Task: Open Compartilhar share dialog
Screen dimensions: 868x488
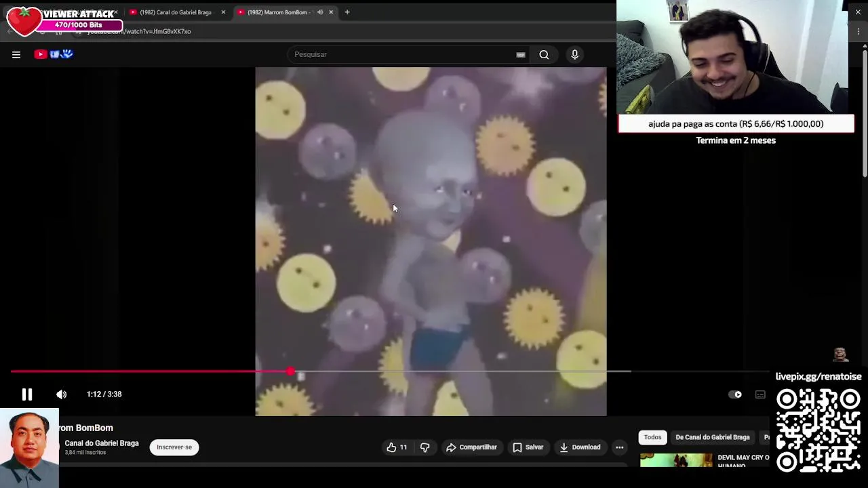Action: point(471,447)
